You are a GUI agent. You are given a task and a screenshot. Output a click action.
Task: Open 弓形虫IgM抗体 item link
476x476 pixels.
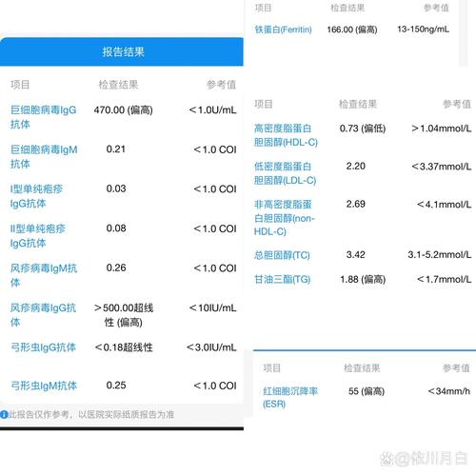(x=44, y=386)
